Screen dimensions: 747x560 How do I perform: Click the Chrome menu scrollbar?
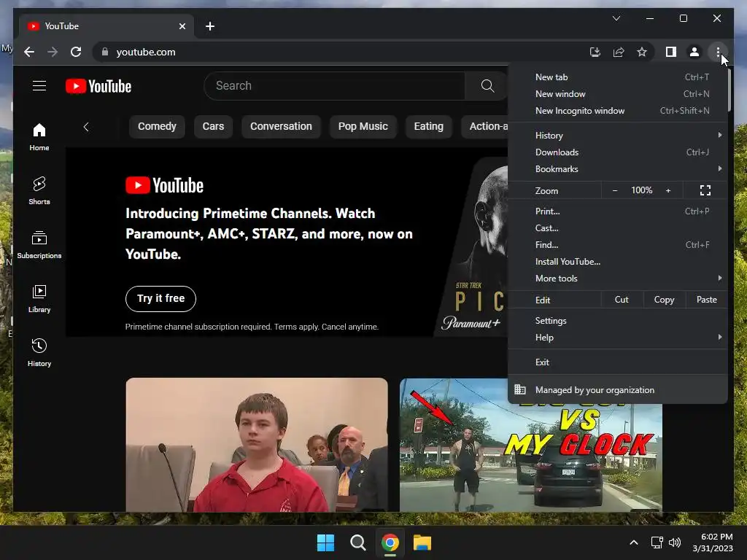(729, 90)
